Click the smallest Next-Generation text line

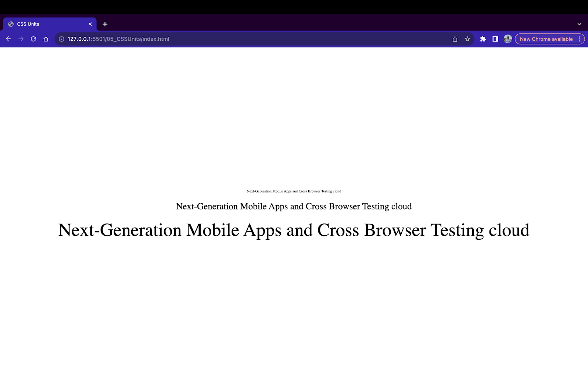pyautogui.click(x=294, y=191)
